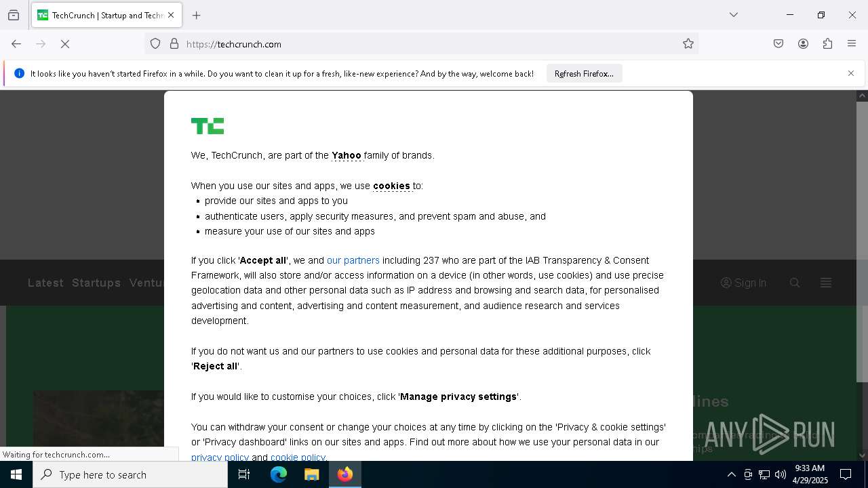The height and width of the screenshot is (488, 868).
Task: View site security lock icon
Action: click(174, 44)
